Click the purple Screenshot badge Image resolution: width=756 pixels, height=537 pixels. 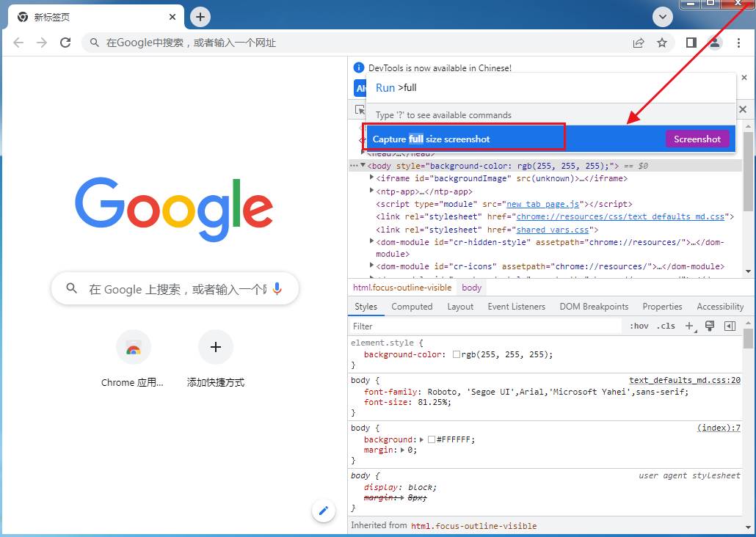[x=697, y=139]
